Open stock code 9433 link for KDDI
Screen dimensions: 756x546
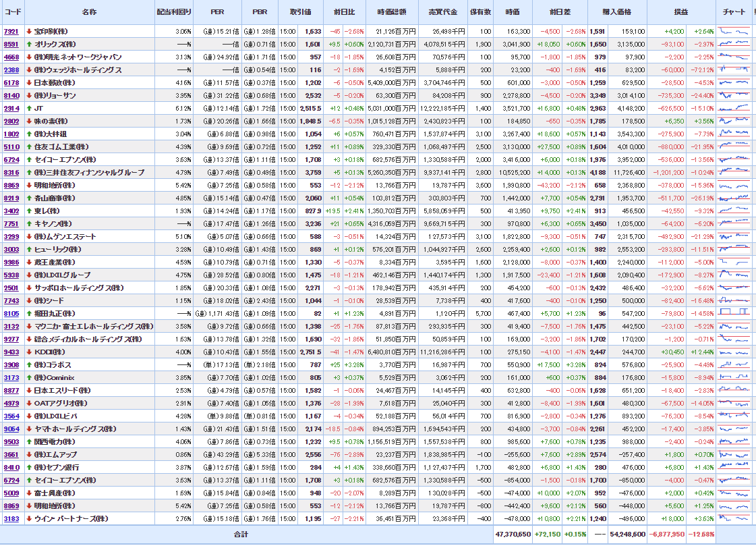coord(11,352)
